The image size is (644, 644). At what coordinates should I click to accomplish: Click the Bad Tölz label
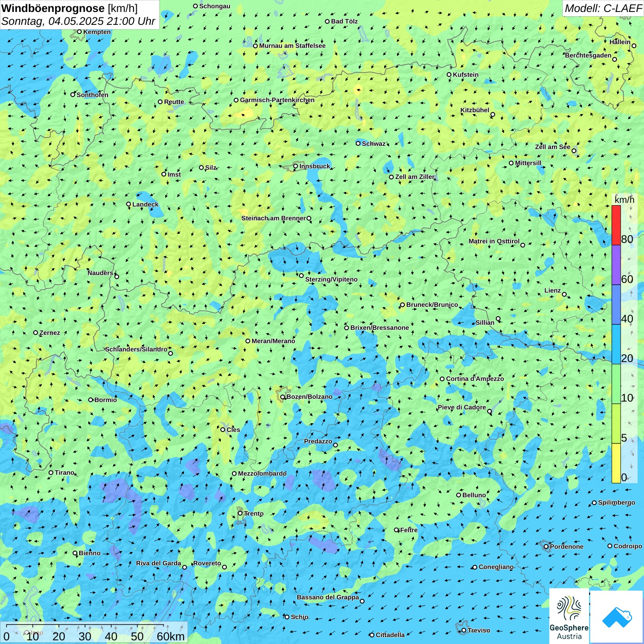tap(345, 21)
